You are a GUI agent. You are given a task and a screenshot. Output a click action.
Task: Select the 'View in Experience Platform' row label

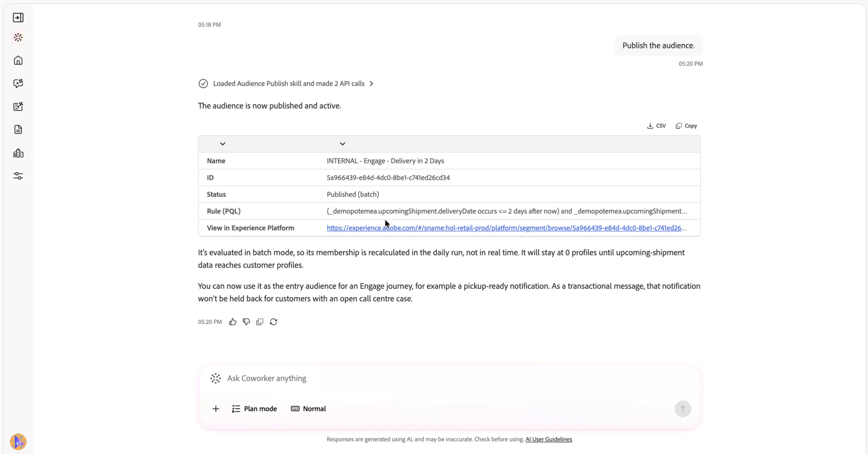tap(250, 228)
